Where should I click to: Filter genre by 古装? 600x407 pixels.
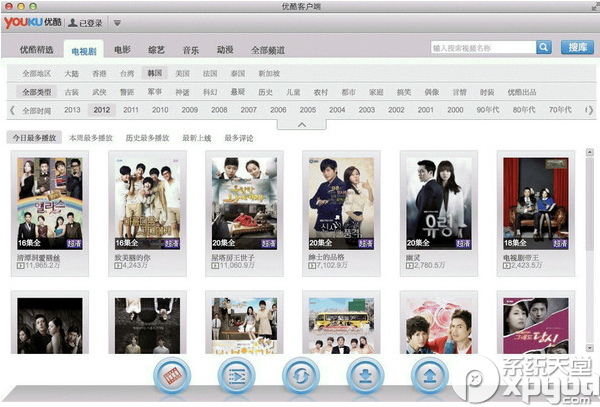point(72,92)
